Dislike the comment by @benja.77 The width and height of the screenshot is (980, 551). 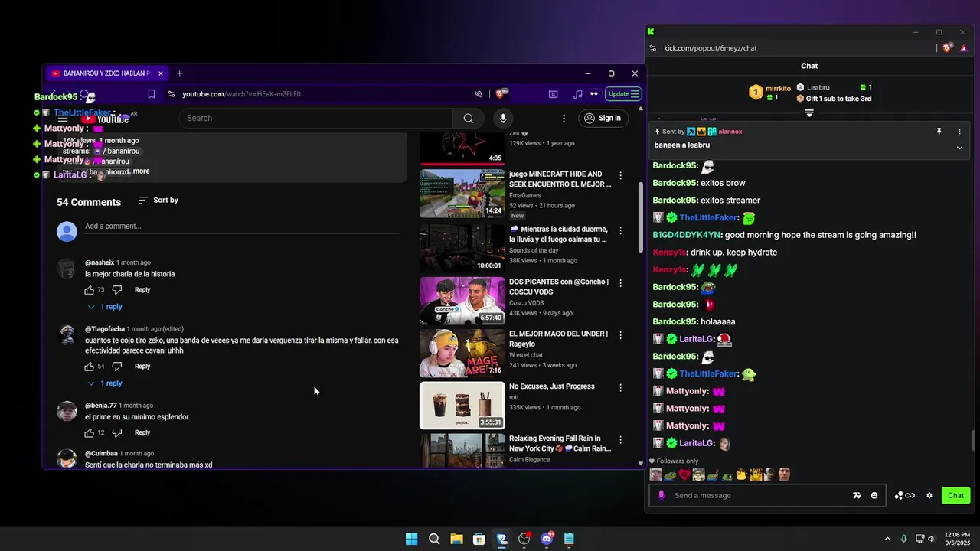(x=117, y=433)
